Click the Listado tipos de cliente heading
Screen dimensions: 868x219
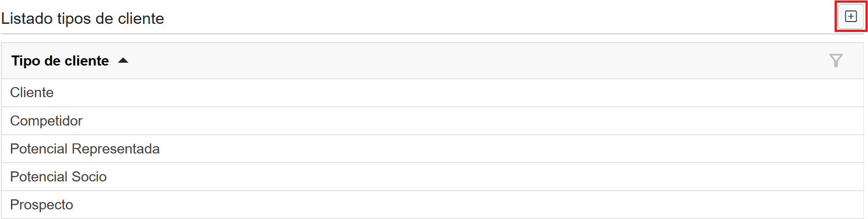(x=83, y=18)
